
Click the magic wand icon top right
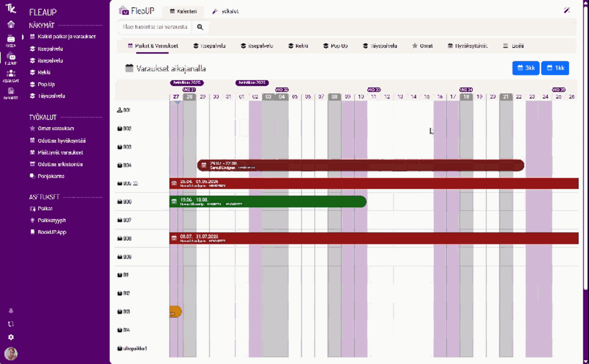(x=567, y=11)
